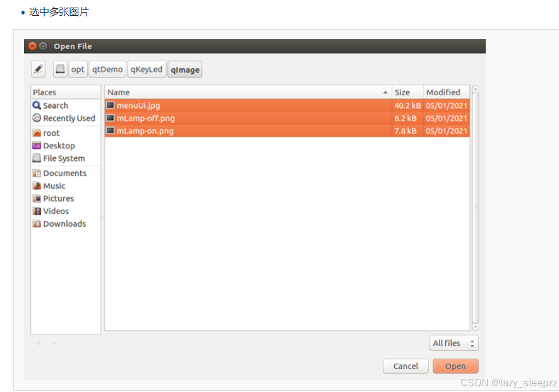Click the Downloads folder icon
The image size is (559, 392).
[x=37, y=224]
